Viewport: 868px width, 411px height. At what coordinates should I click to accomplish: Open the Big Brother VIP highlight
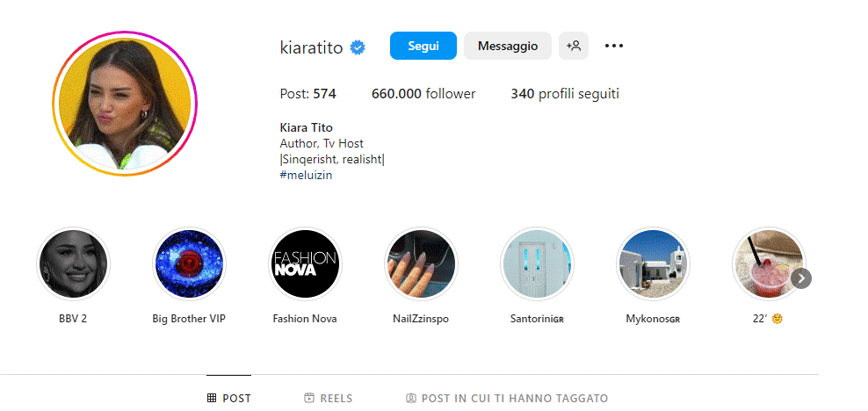tap(189, 263)
